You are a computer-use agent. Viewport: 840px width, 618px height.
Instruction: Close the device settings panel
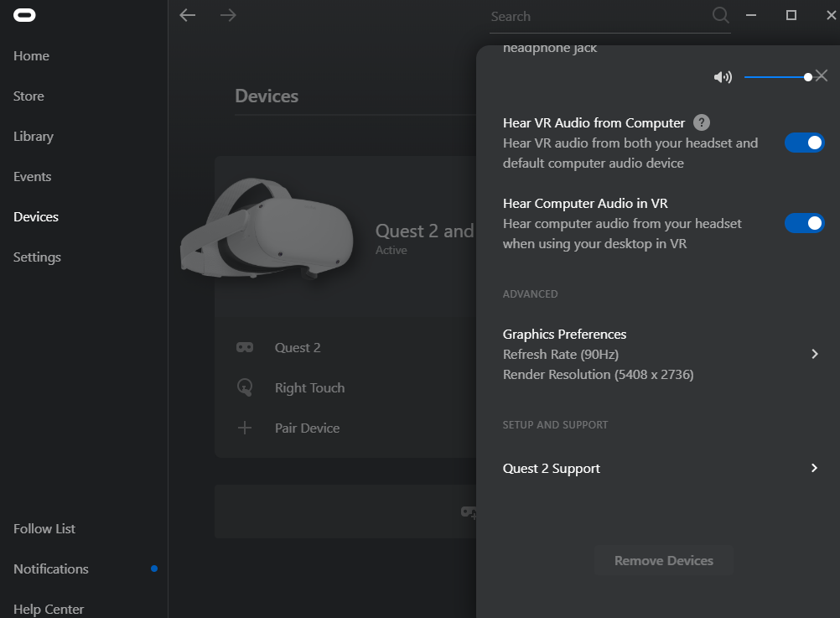coord(822,76)
